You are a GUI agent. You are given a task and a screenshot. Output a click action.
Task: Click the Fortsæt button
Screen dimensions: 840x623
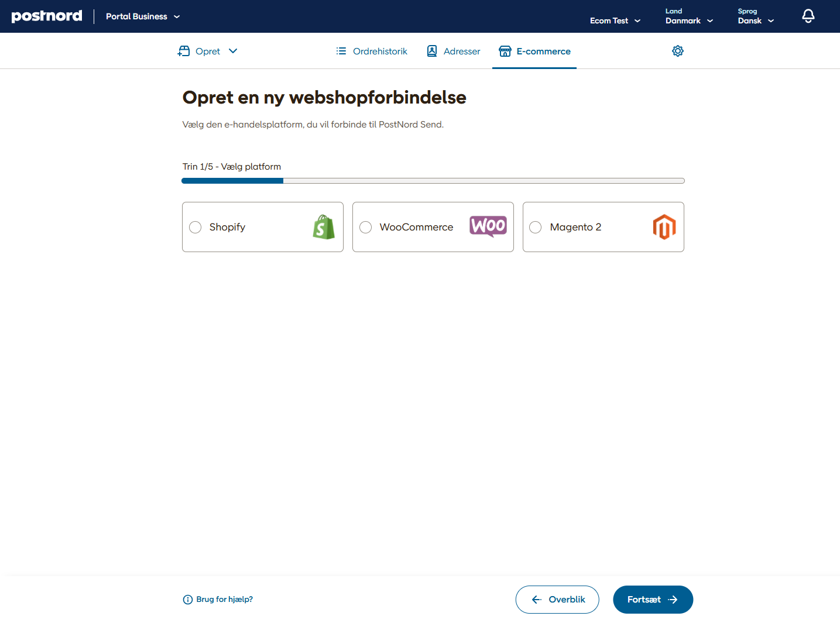[x=653, y=600]
